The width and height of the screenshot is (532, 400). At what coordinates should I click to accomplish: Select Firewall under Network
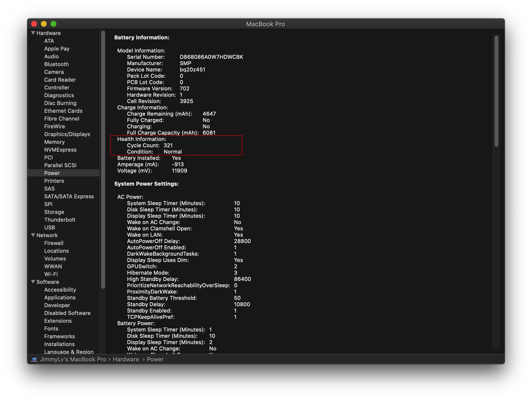pyautogui.click(x=54, y=243)
